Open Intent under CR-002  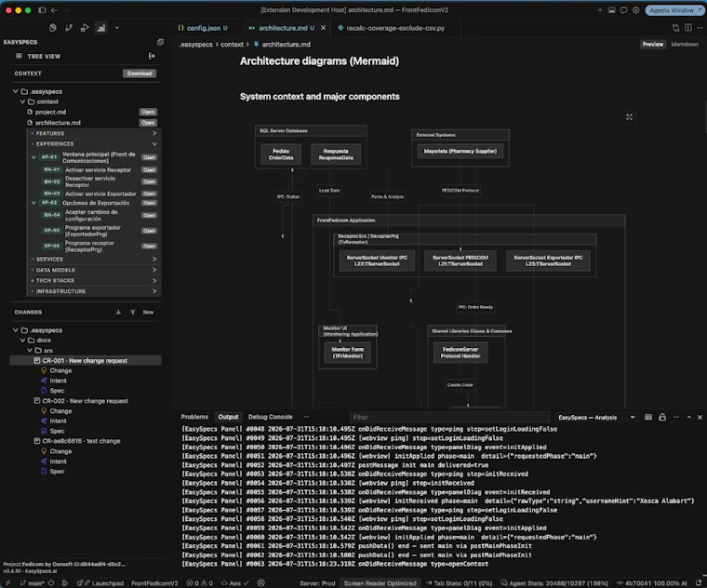(59, 421)
